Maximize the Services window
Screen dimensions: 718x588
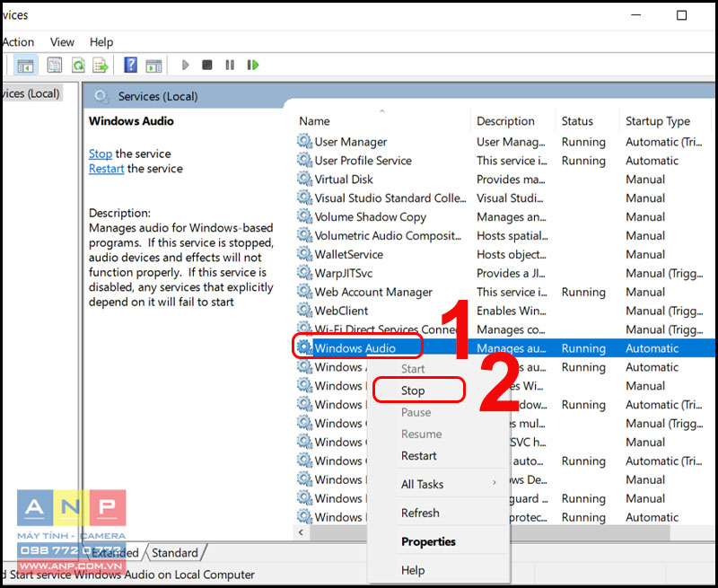(681, 15)
